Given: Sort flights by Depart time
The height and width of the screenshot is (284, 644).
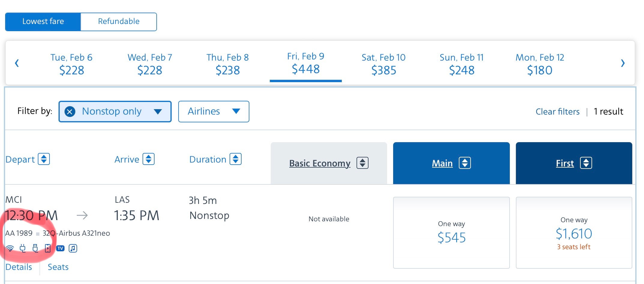Looking at the screenshot, I should [x=28, y=159].
